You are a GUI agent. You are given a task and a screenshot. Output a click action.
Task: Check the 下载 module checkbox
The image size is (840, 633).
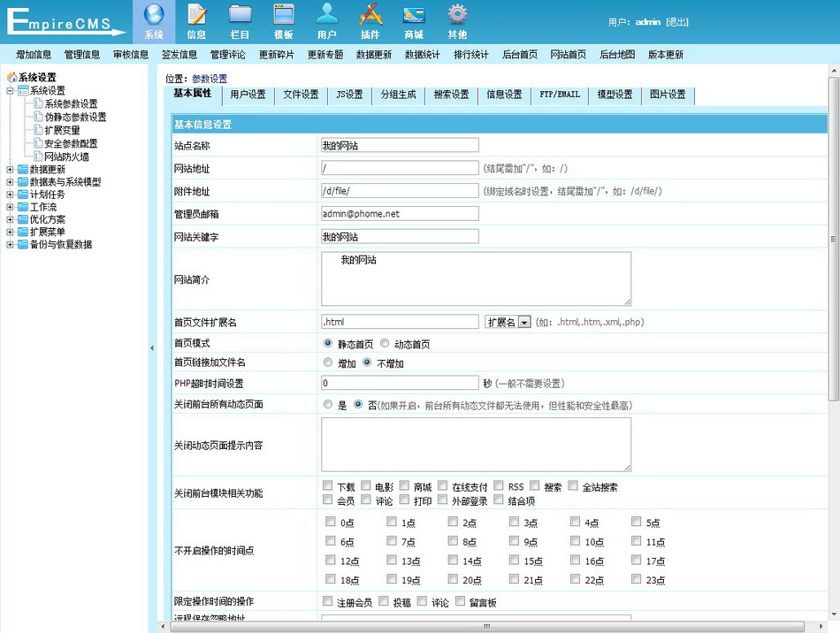click(328, 485)
